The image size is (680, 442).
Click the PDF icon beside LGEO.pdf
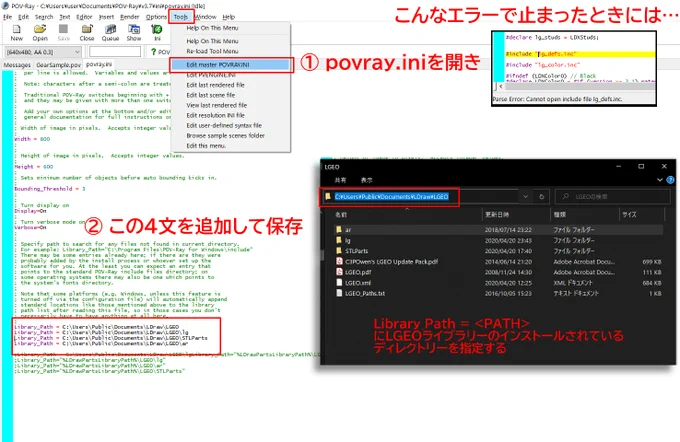coord(339,272)
